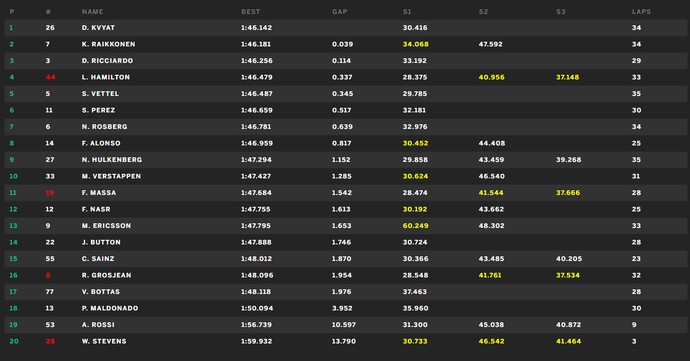Select R. GROSJEAN yellow S2 time 41.761
This screenshot has width=690, height=361.
pos(490,275)
